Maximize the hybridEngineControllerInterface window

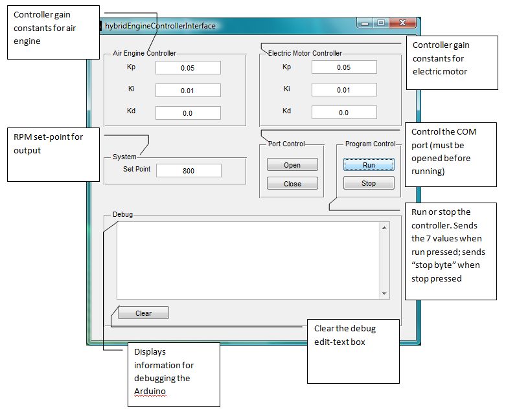[x=381, y=23]
